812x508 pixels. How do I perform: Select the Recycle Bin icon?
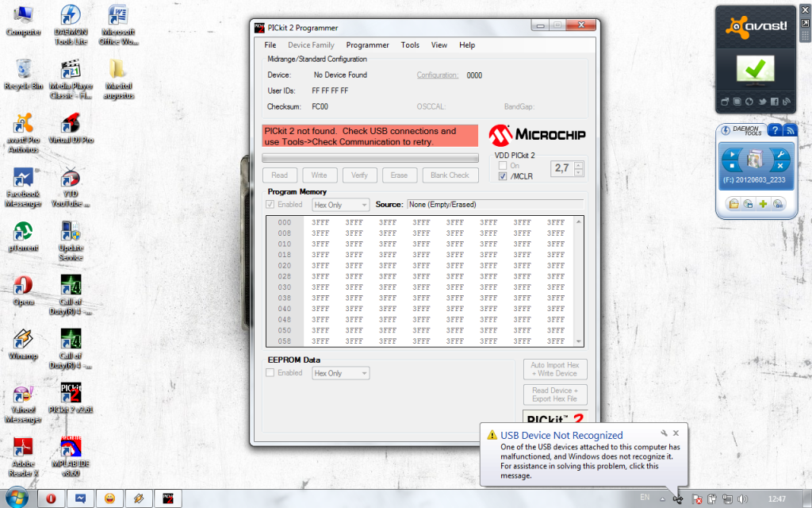pyautogui.click(x=23, y=75)
